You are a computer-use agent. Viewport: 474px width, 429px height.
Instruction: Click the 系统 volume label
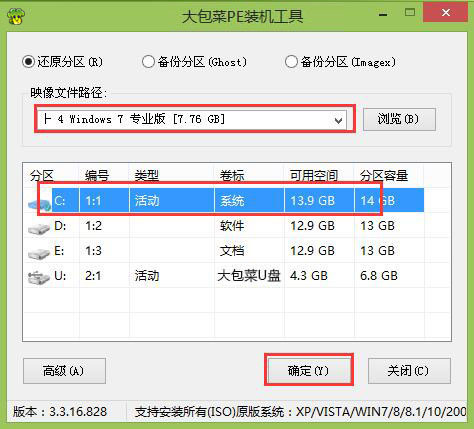pos(232,201)
